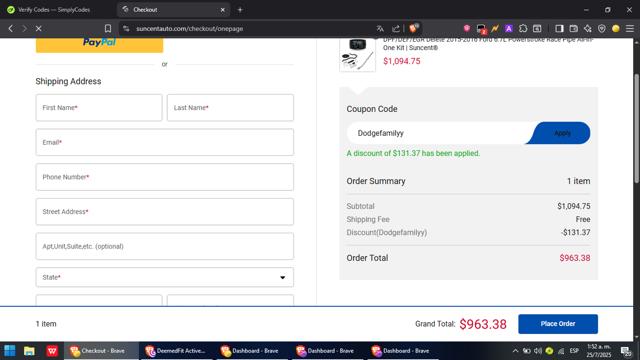This screenshot has height=360, width=640.
Task: Focus the Last Name field
Action: [x=230, y=108]
